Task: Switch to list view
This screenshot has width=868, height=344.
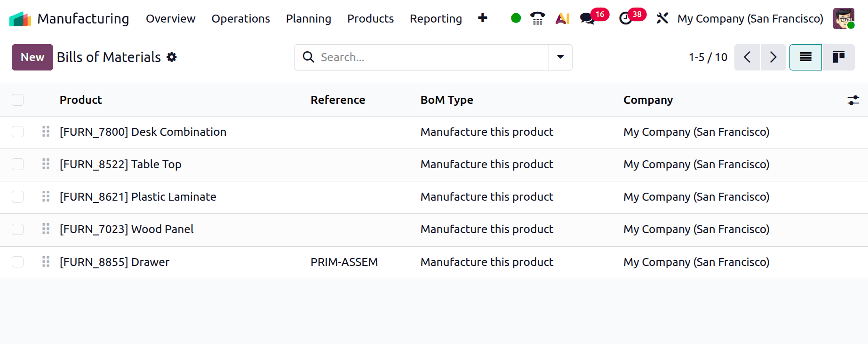Action: coord(805,57)
